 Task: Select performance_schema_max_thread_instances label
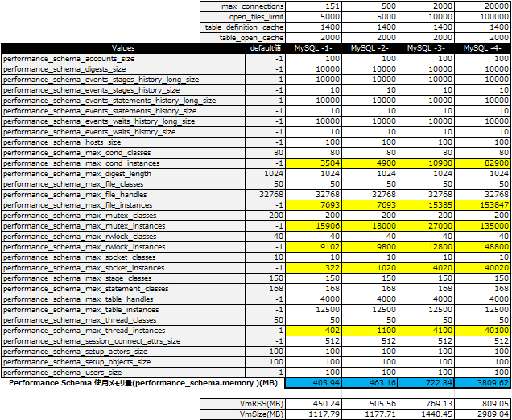click(123, 330)
